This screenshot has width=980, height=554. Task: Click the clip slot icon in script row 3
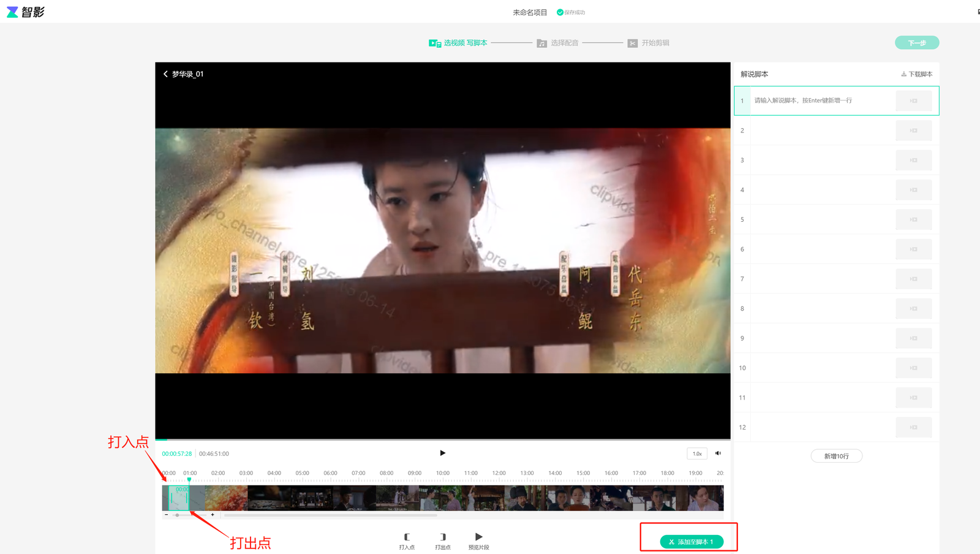pyautogui.click(x=914, y=160)
